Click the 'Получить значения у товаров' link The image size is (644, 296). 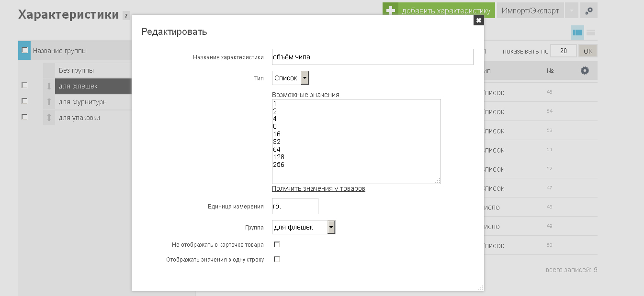point(318,188)
